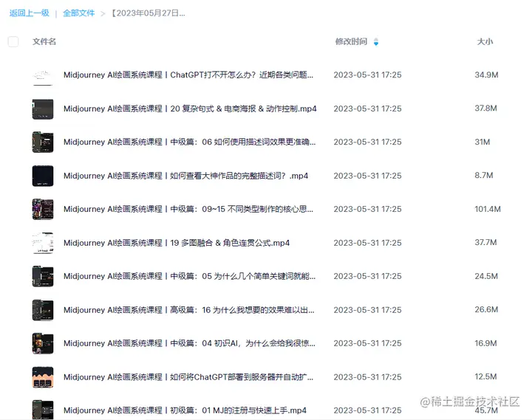The image size is (532, 420).
Task: Select file 19 多图融合 & 角色连贯公式.mp4
Action: [x=177, y=243]
